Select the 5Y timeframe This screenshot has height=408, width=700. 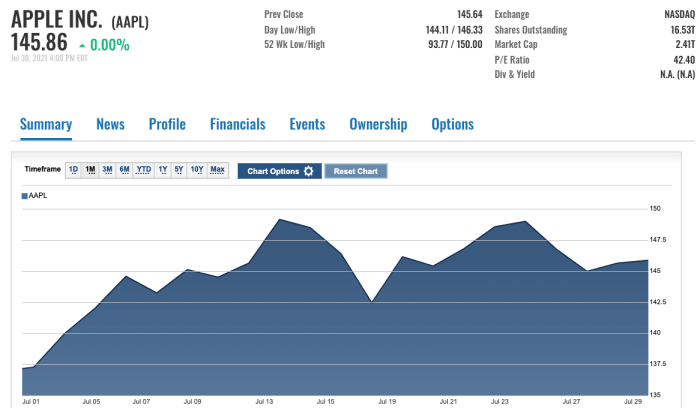click(x=179, y=170)
